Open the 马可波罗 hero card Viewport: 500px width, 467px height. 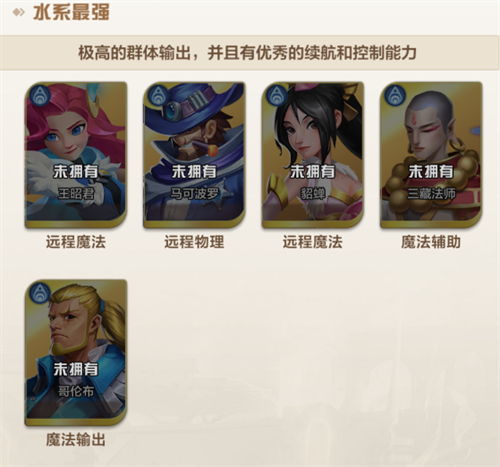pyautogui.click(x=194, y=155)
